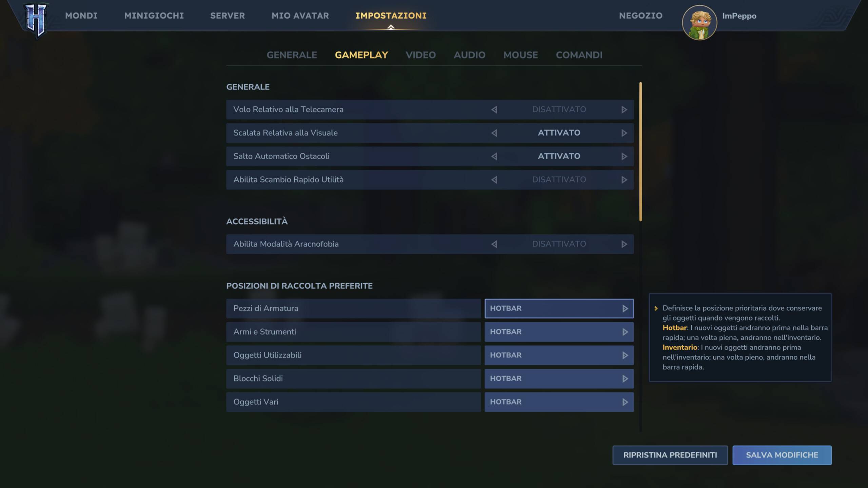The width and height of the screenshot is (868, 488).
Task: Open Pezzi di Armatura HOTBAR dropdown
Action: (559, 308)
